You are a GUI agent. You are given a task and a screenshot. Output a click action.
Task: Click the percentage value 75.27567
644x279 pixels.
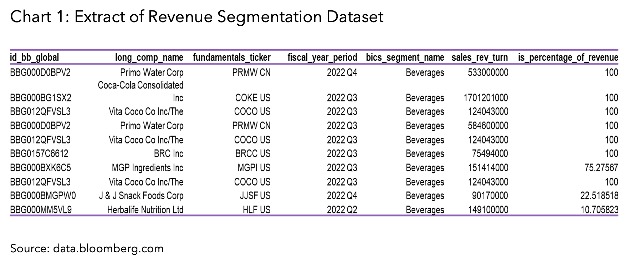tap(602, 168)
